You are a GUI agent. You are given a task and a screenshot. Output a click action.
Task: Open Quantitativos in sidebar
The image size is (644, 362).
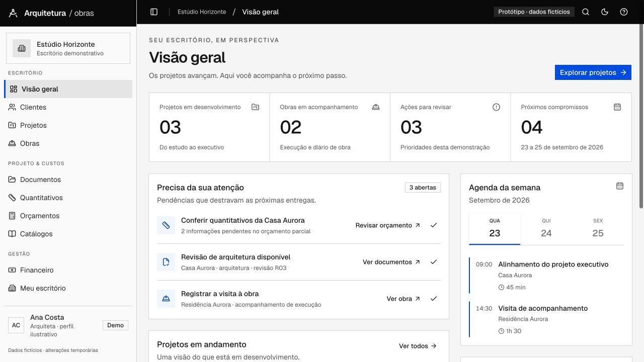(x=68, y=198)
